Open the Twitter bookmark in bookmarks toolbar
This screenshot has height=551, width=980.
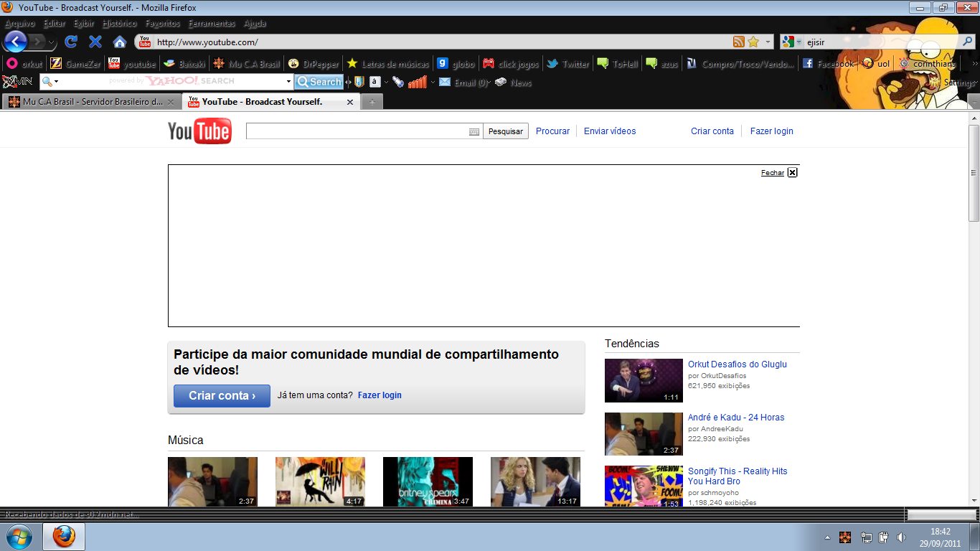(x=567, y=64)
